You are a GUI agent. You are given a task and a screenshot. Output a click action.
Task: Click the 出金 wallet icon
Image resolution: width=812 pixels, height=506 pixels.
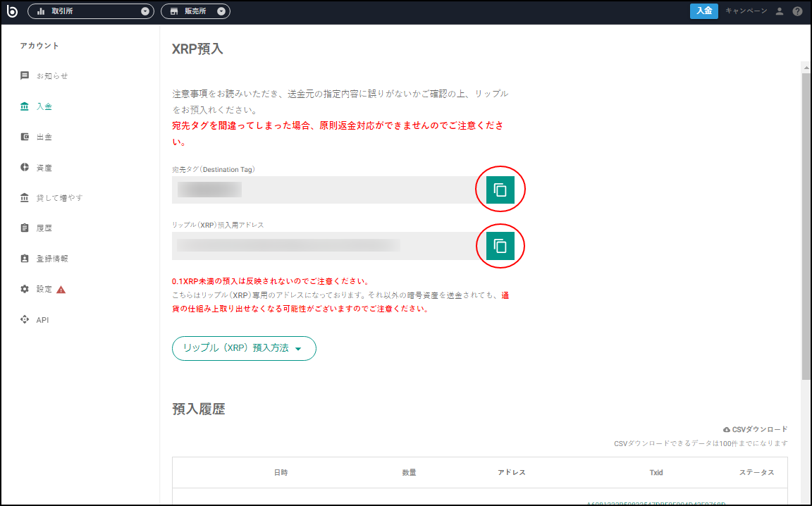click(x=25, y=137)
